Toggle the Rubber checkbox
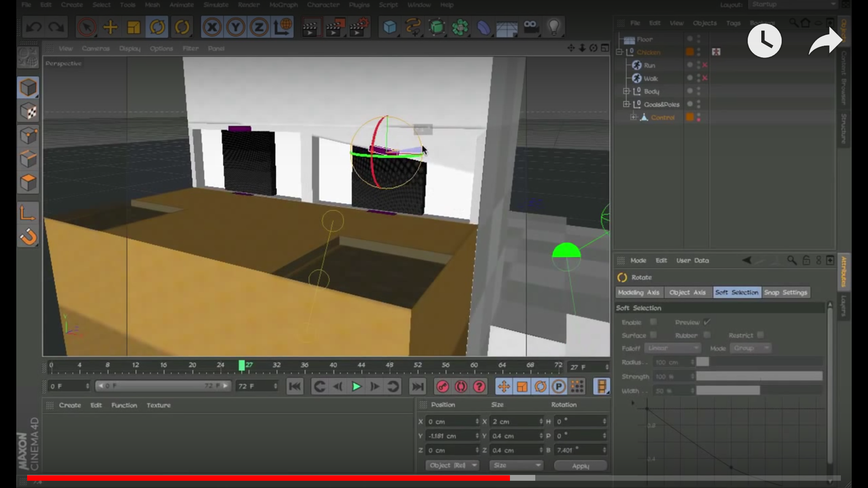This screenshot has width=868, height=488. 707,335
